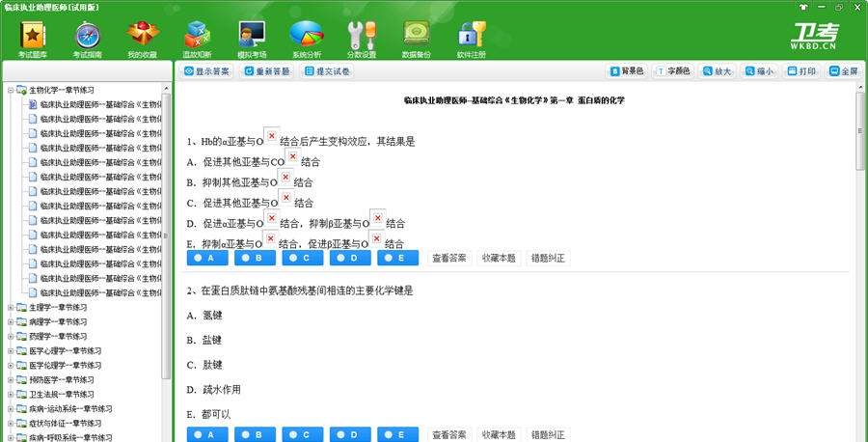Choose answer A for question 1
This screenshot has height=442, width=868.
[x=207, y=258]
